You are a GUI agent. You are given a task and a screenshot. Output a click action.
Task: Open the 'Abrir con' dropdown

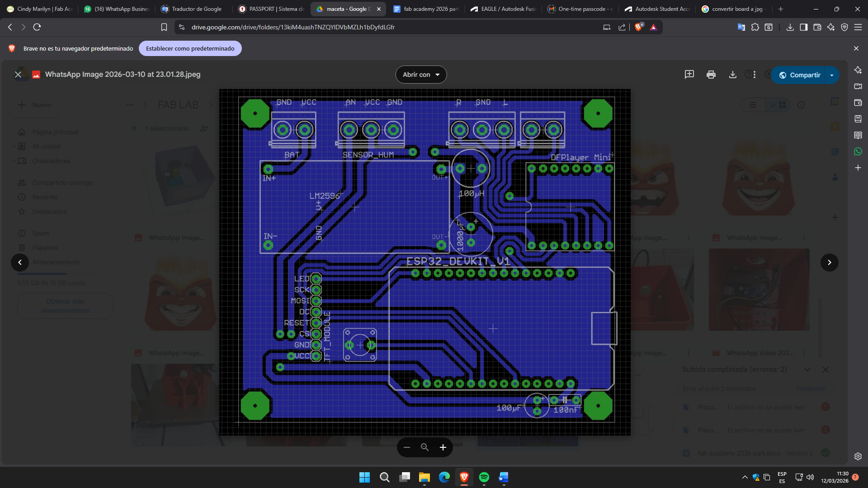click(421, 75)
